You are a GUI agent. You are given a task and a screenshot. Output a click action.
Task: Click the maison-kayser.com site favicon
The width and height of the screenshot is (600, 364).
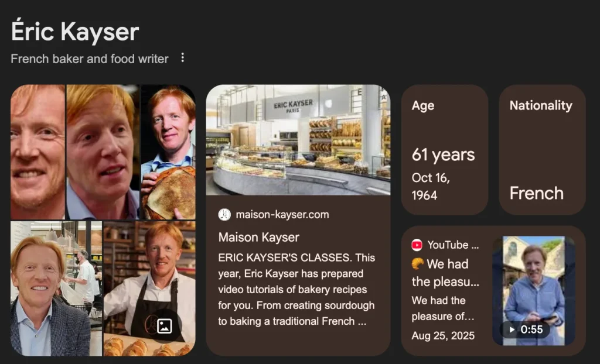point(224,215)
